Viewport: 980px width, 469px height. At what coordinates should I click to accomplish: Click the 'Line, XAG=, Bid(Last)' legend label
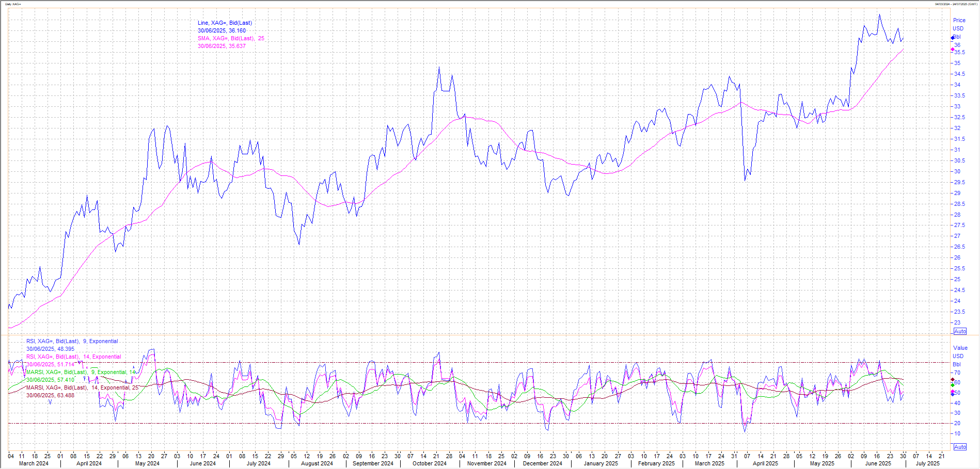225,23
